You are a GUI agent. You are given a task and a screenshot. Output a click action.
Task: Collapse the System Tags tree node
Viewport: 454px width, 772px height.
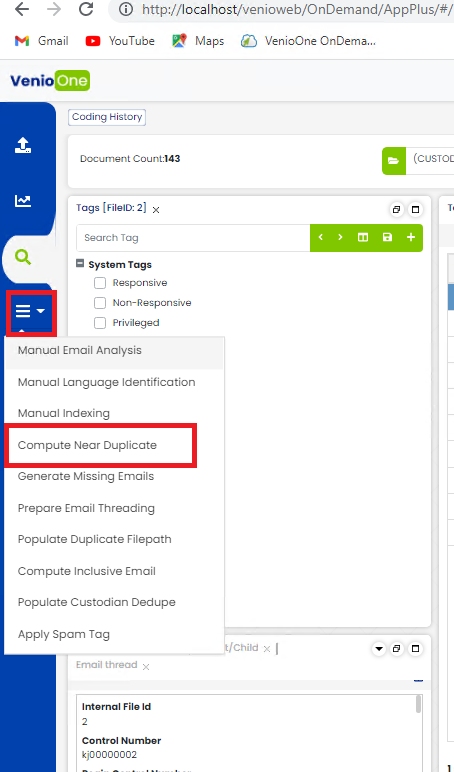80,264
